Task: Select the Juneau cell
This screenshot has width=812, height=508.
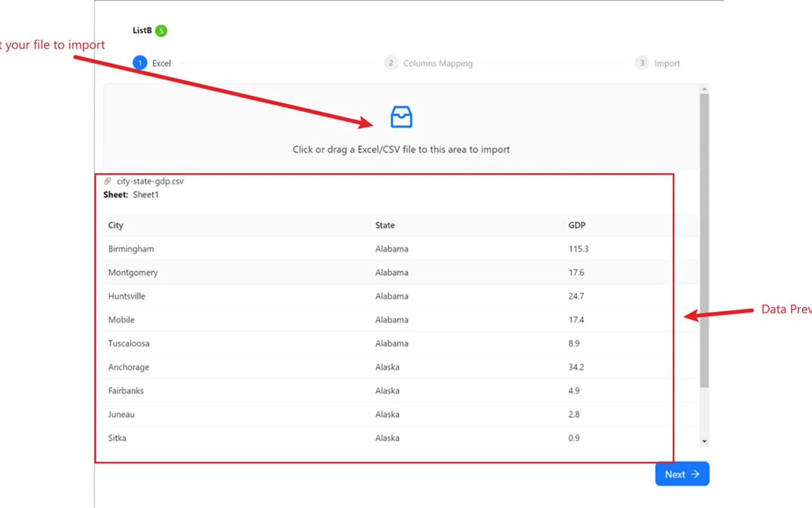Action: 121,415
